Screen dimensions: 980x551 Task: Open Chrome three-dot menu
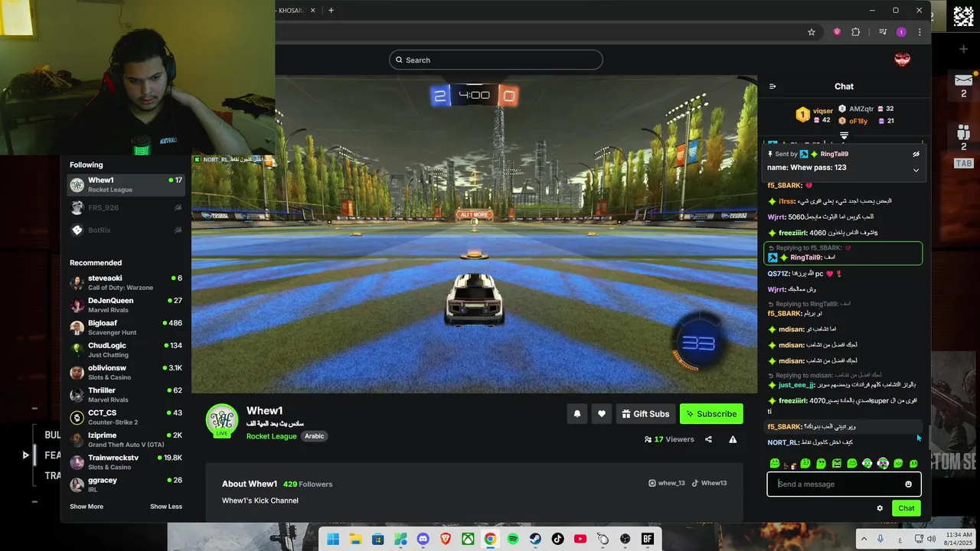(x=920, y=32)
